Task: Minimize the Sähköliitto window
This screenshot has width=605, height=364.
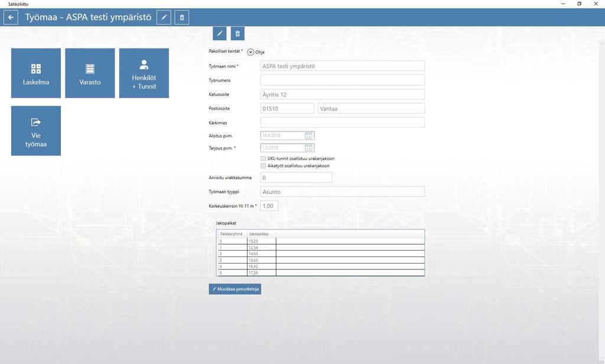Action: click(x=563, y=4)
